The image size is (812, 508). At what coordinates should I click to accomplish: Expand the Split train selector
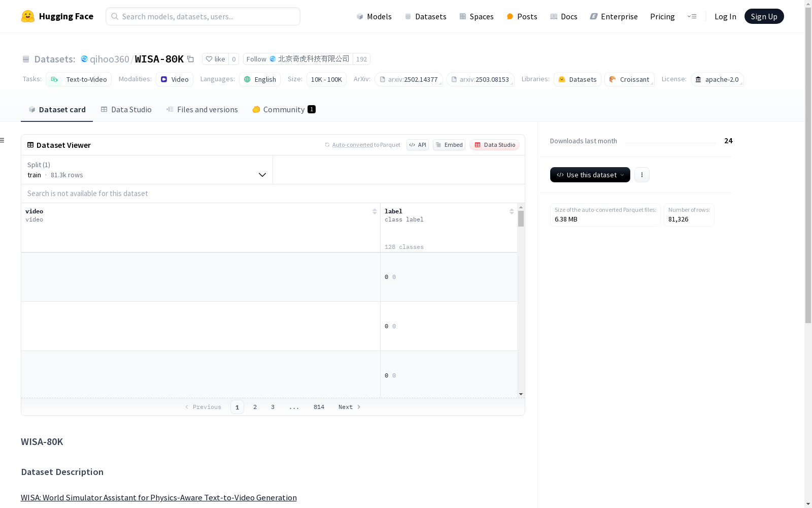(x=147, y=170)
